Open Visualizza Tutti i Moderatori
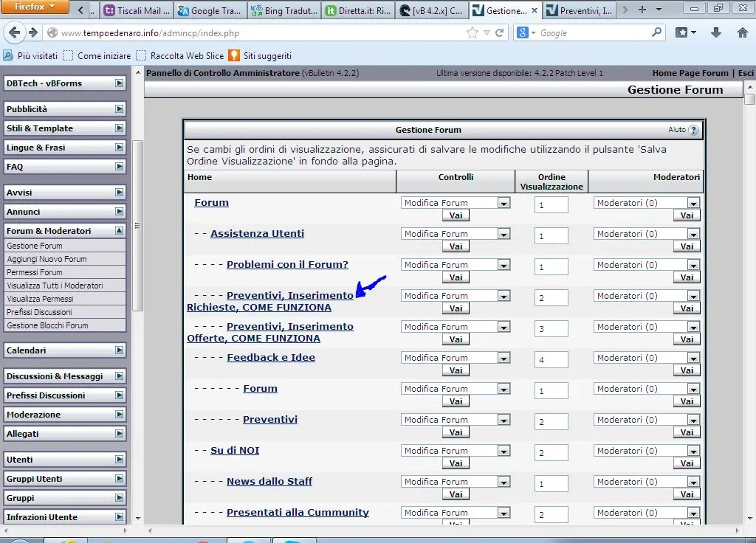The width and height of the screenshot is (756, 543). (55, 286)
